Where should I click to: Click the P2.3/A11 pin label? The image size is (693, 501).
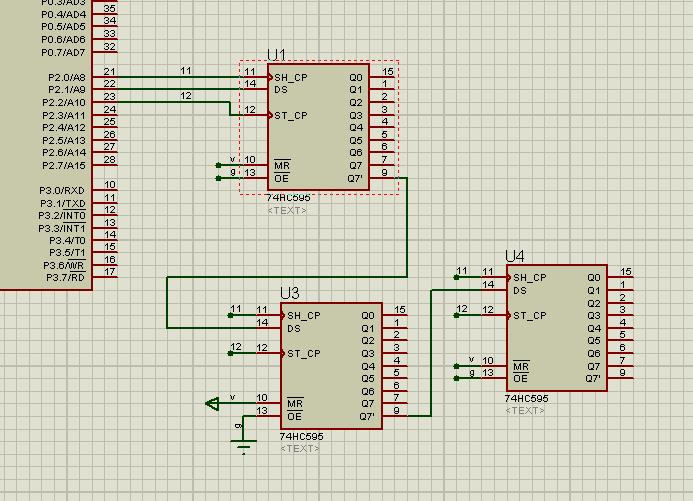[64, 116]
